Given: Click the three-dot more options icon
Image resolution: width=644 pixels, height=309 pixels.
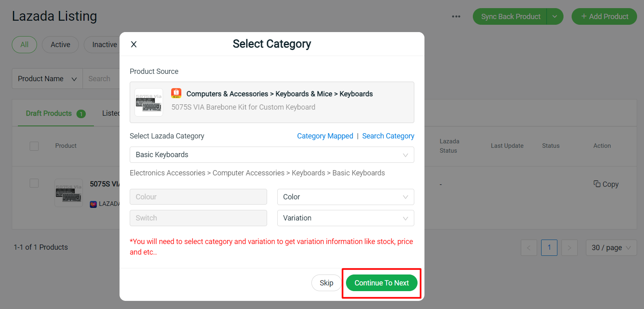Looking at the screenshot, I should [x=456, y=17].
